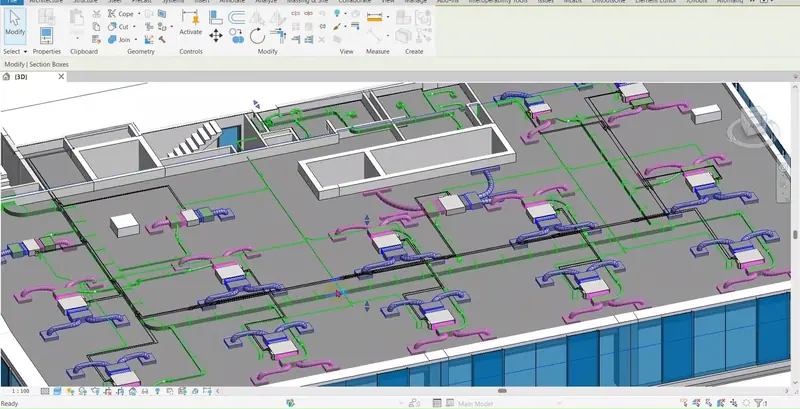800x409 pixels.
Task: Open the 1 : 100 view scale selector
Action: pos(20,391)
